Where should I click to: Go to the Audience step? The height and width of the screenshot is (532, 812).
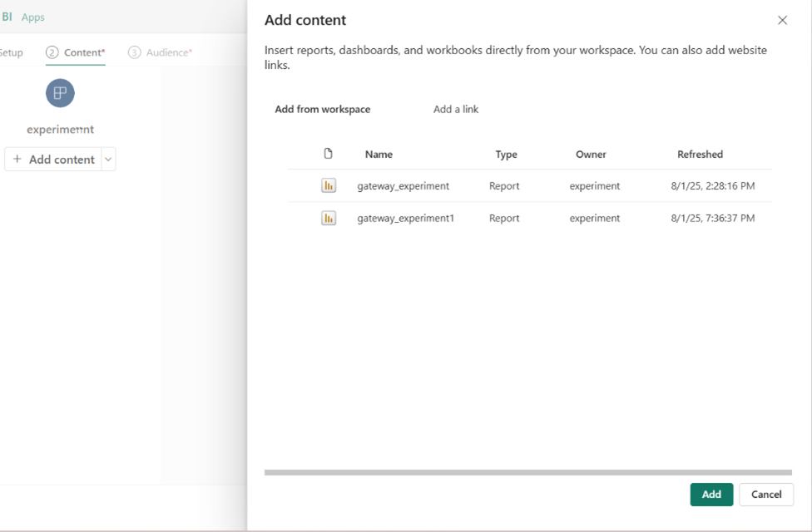[x=161, y=52]
